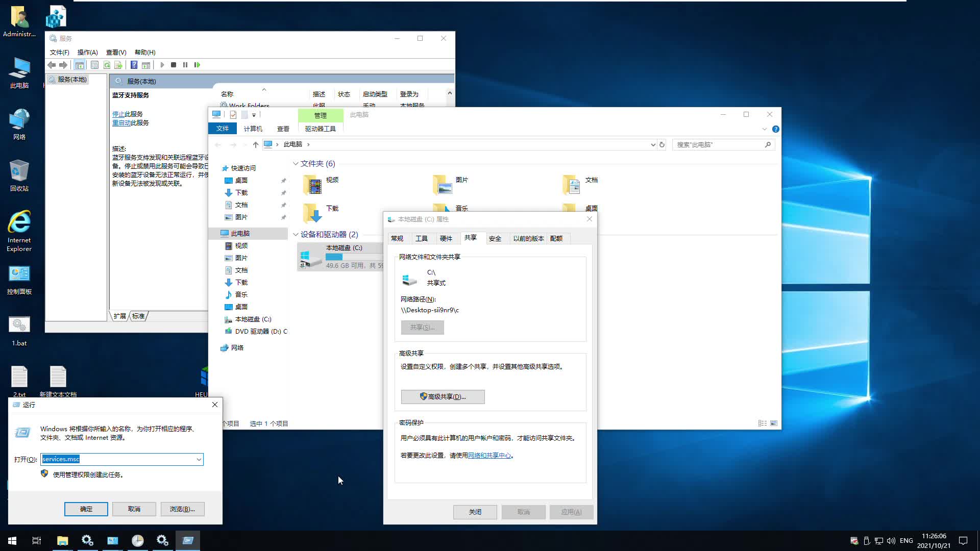Viewport: 980px width, 551px height.
Task: Pause the selected service
Action: point(185,65)
